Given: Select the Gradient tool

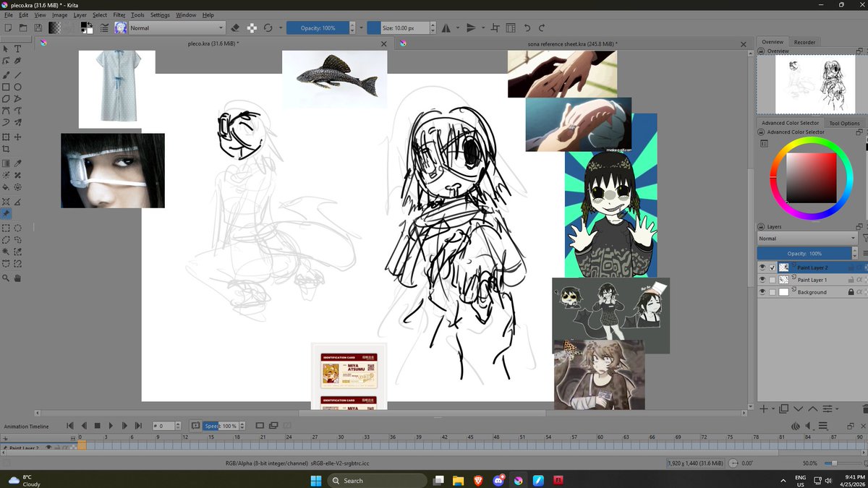Looking at the screenshot, I should (6, 163).
